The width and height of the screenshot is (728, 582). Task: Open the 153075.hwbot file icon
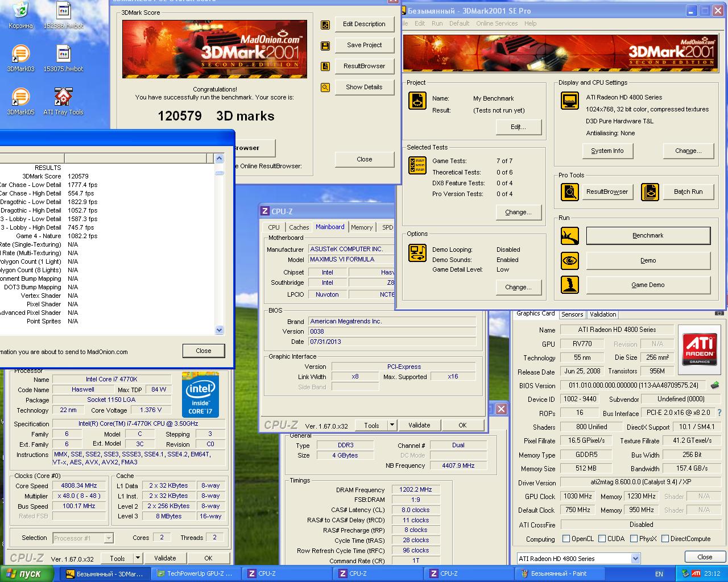pos(63,58)
